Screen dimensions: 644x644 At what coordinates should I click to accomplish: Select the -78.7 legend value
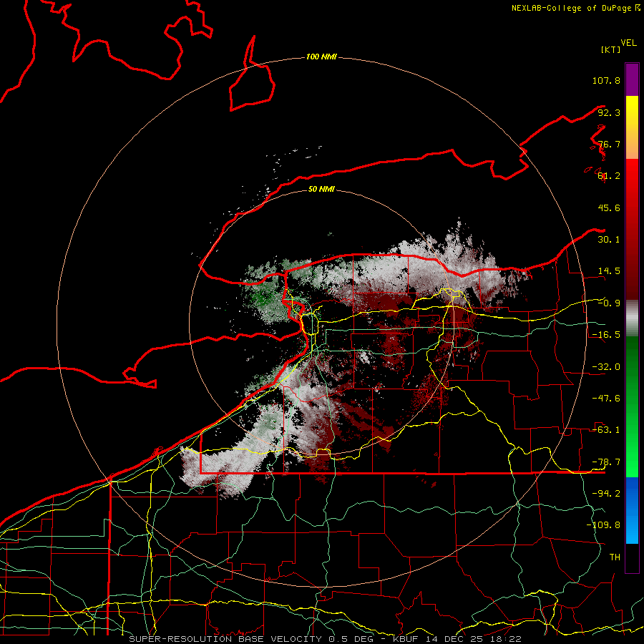pyautogui.click(x=606, y=462)
